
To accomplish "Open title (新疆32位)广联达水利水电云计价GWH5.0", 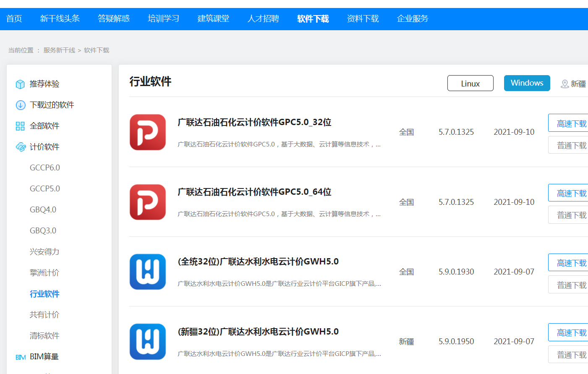I will [258, 332].
